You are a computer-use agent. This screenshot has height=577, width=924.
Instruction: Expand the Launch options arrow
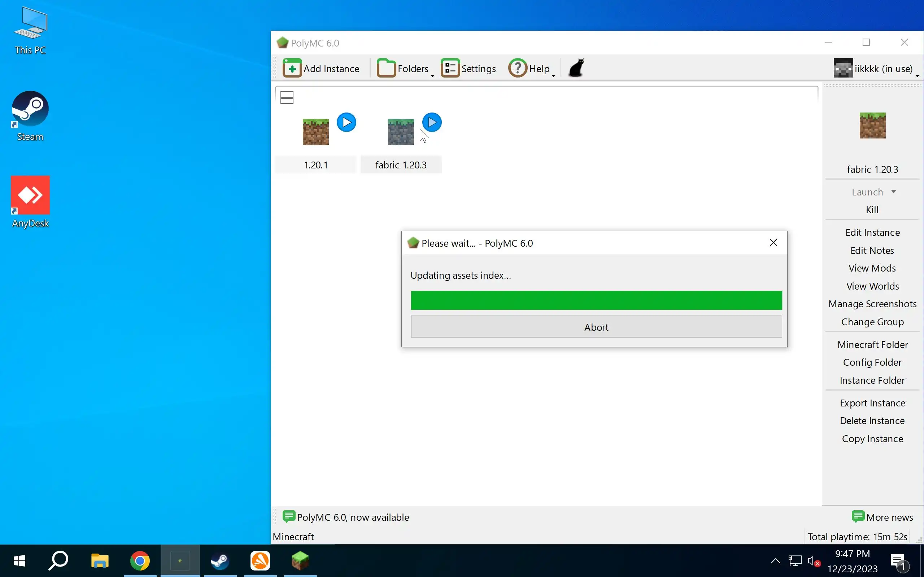click(893, 191)
